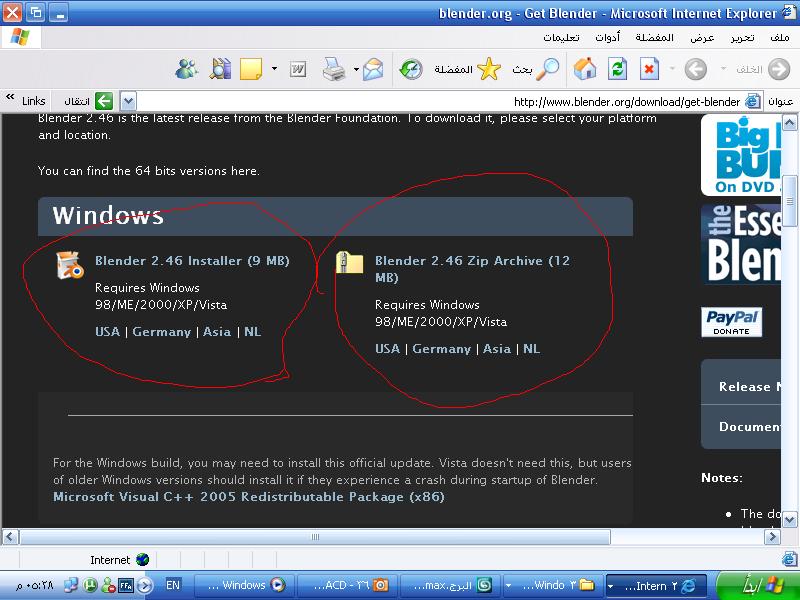Click the zip archive folder icon
800x600 pixels.
pos(349,262)
